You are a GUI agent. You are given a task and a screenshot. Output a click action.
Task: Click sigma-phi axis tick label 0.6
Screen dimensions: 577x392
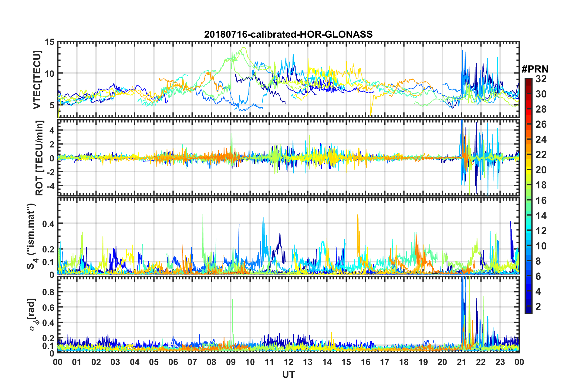point(48,307)
